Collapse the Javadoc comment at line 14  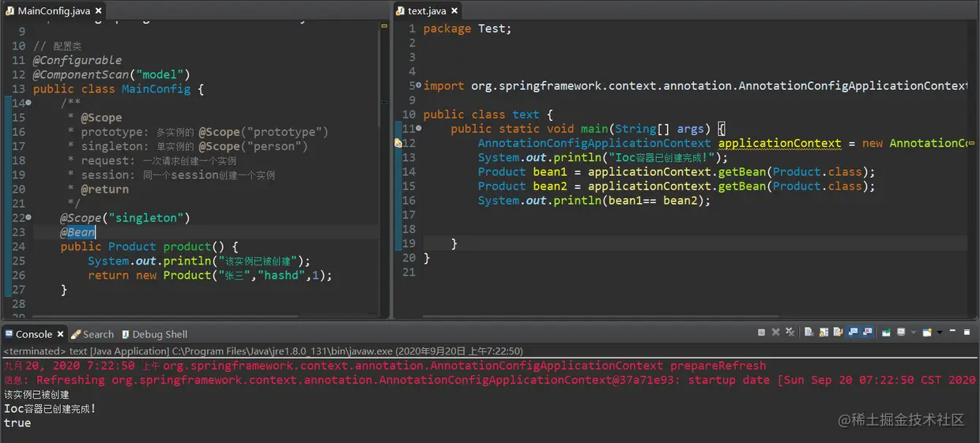tap(29, 103)
